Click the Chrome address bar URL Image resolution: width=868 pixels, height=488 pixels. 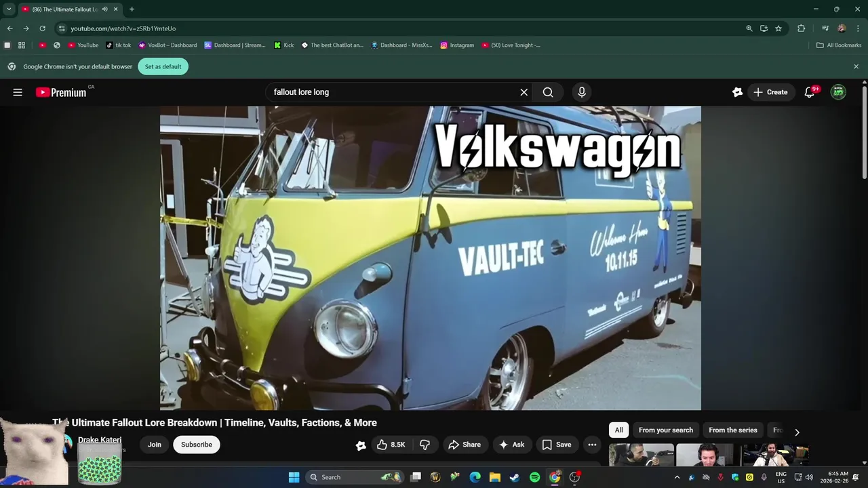coord(123,28)
